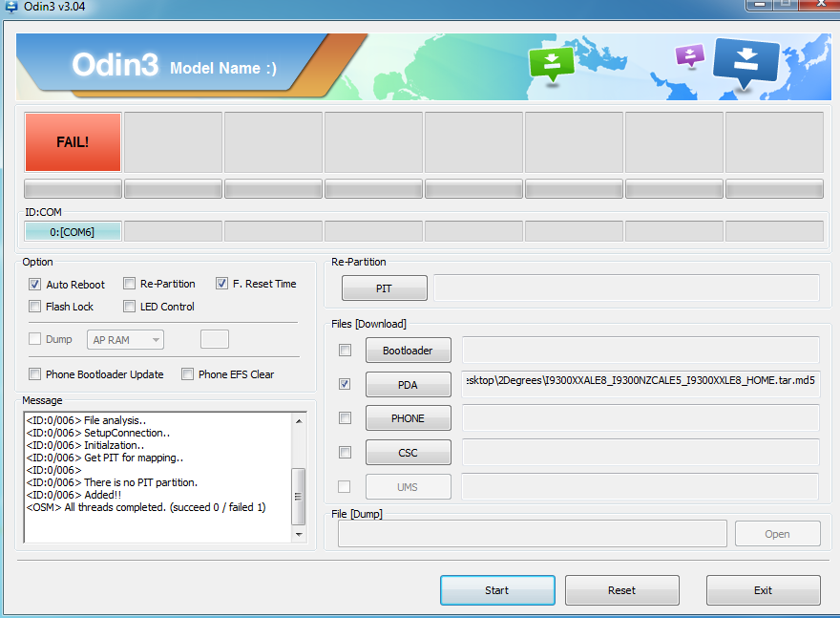Click the File Dump path field
840x618 pixels.
[x=533, y=533]
